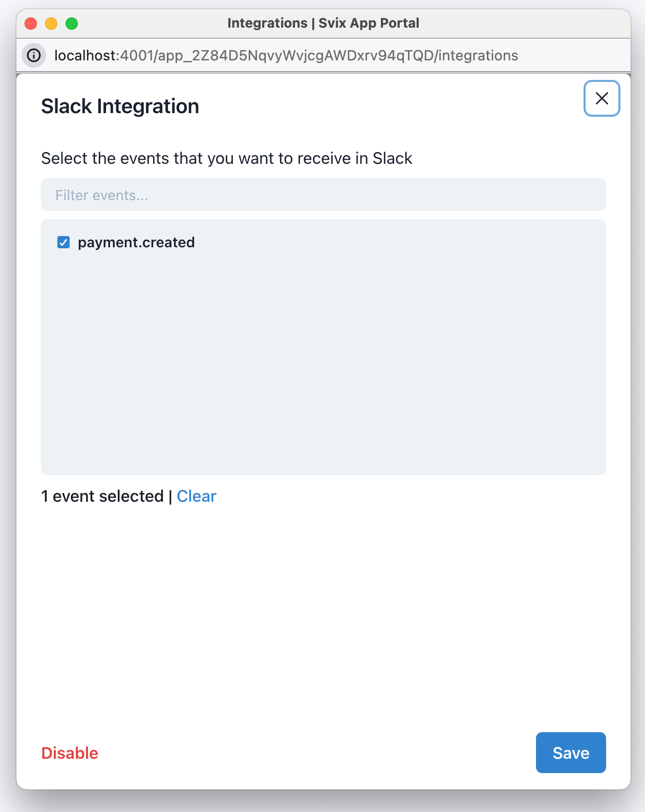Disable the Slack integration
The width and height of the screenshot is (645, 812).
pyautogui.click(x=70, y=753)
